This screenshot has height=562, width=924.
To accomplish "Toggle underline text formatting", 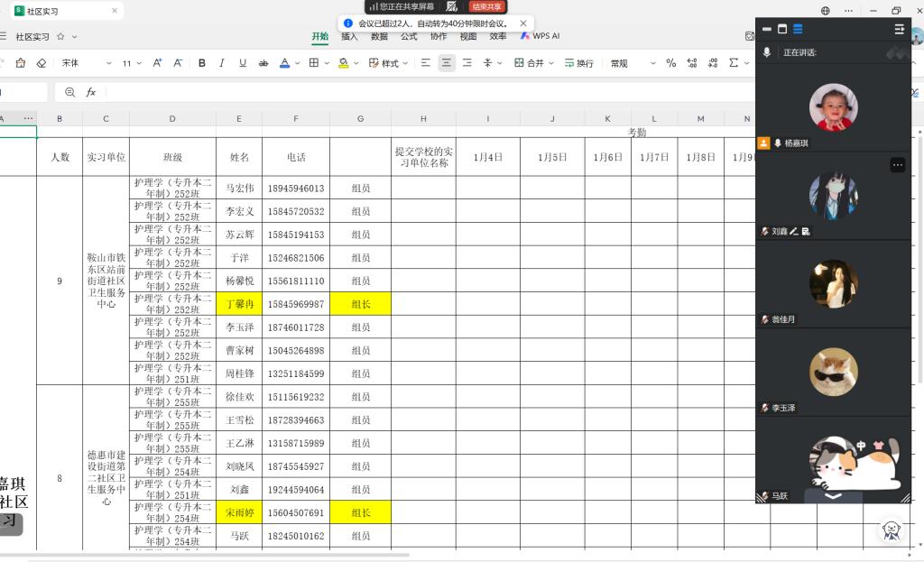I will pyautogui.click(x=243, y=63).
